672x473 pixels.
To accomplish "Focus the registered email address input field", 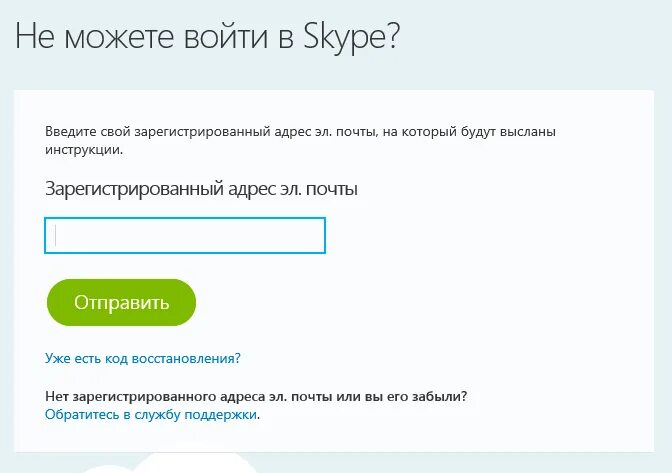I will 185,236.
